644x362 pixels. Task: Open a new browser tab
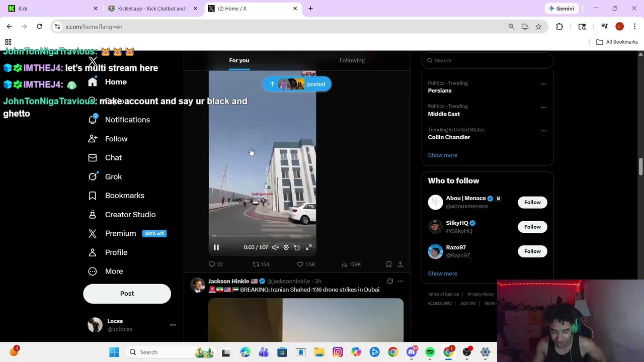(x=310, y=9)
